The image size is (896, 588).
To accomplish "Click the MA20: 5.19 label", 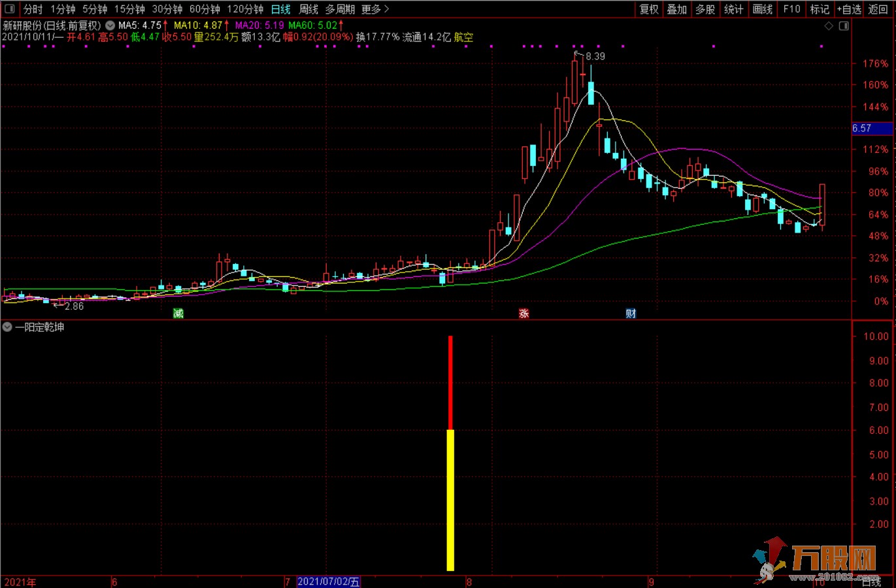I will point(259,25).
